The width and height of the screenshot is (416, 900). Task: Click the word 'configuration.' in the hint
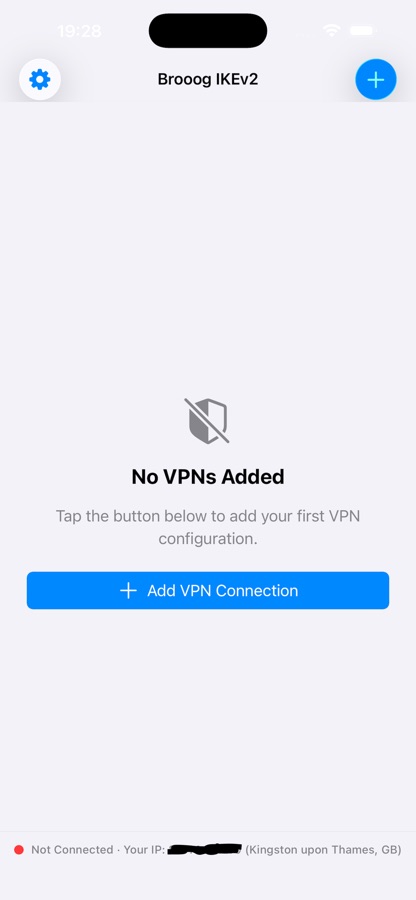208,540
